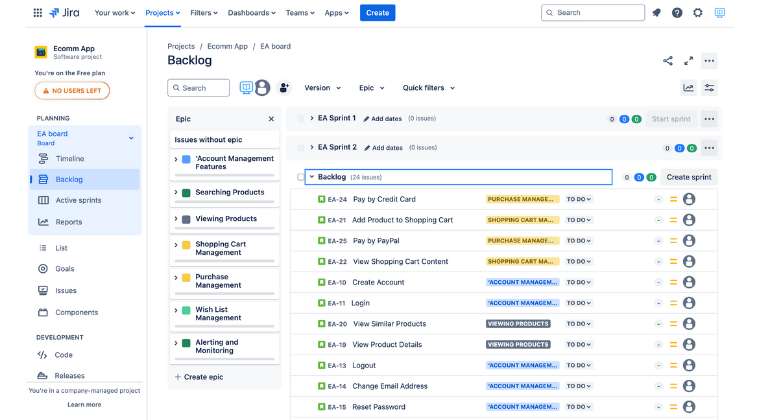This screenshot has width=760, height=420.
Task: Click the Viewing Products epic color swatch
Action: click(186, 219)
